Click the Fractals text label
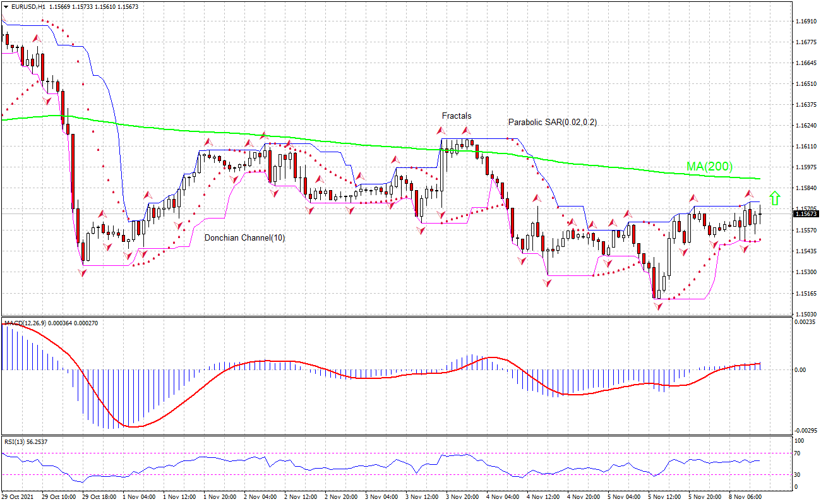The width and height of the screenshot is (821, 504). point(455,116)
